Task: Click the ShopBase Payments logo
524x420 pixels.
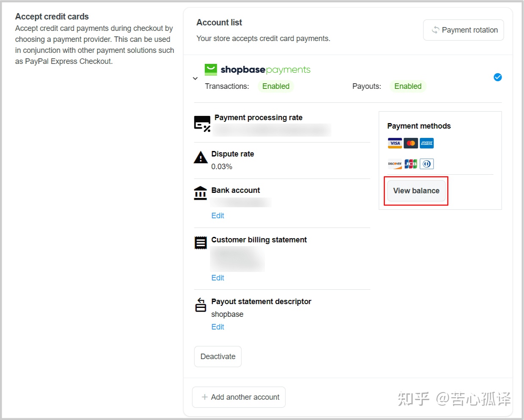Action: click(257, 70)
